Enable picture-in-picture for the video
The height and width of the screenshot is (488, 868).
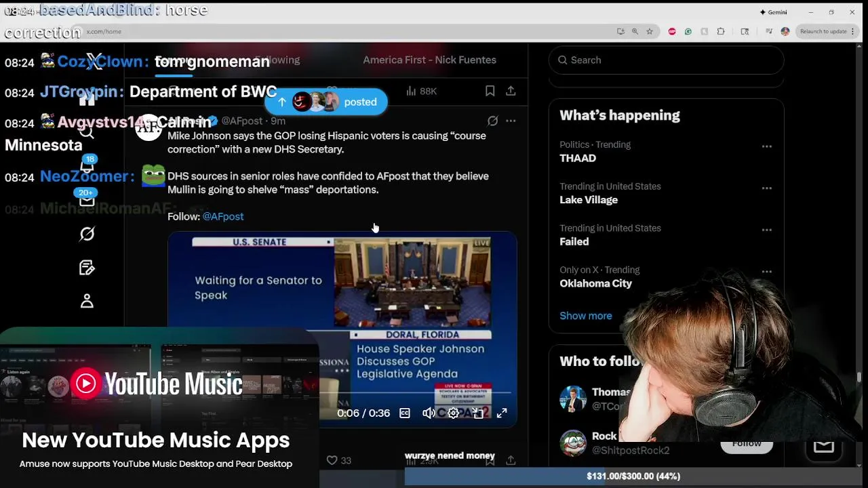(478, 413)
